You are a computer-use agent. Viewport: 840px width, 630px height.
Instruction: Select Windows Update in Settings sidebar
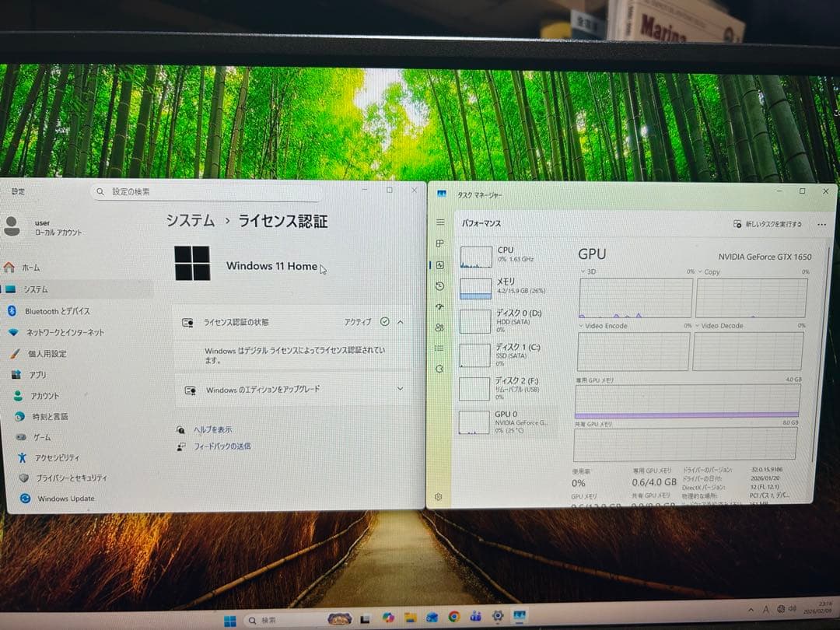pyautogui.click(x=62, y=498)
